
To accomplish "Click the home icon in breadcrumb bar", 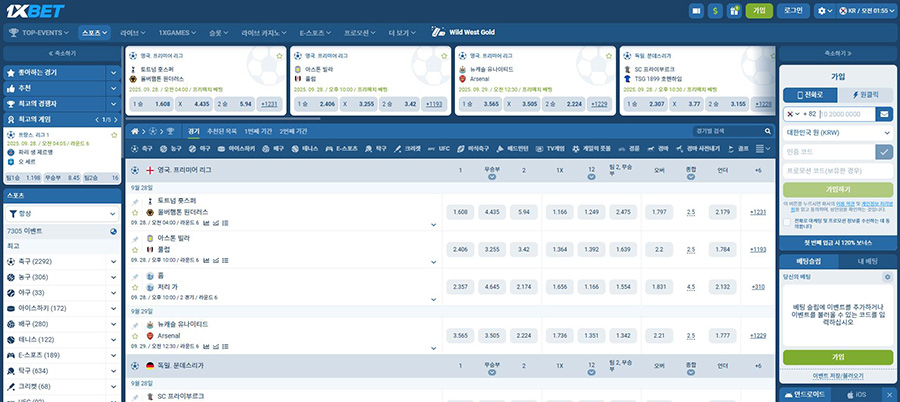I will 135,132.
